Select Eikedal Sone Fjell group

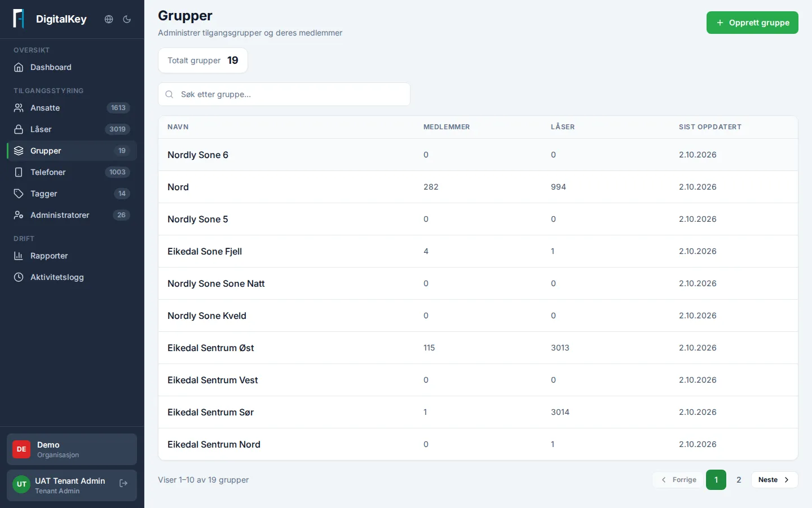478,251
